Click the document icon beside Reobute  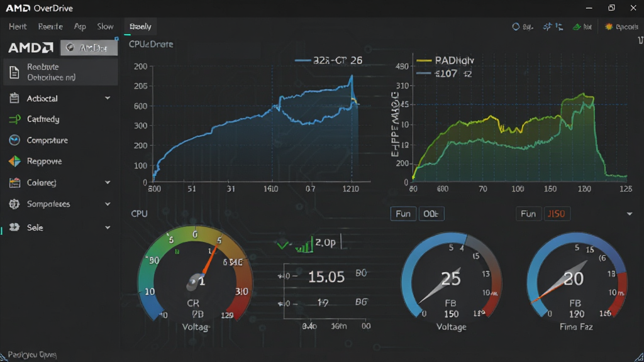[14, 72]
